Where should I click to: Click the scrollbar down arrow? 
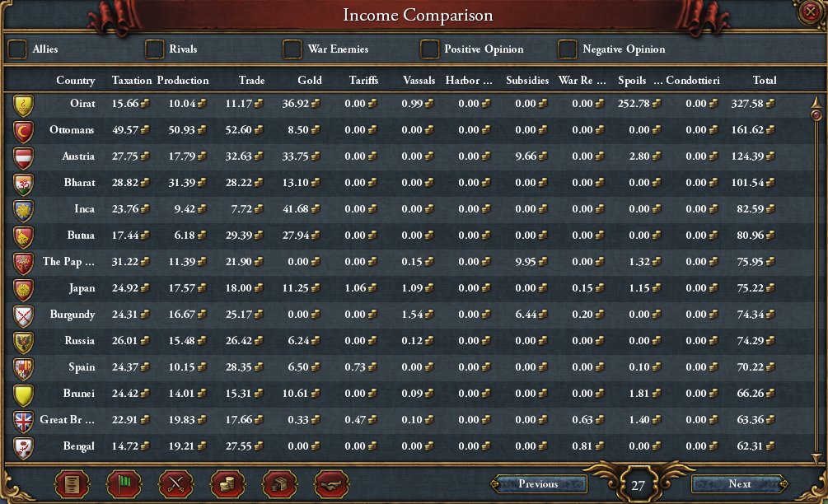[x=816, y=458]
